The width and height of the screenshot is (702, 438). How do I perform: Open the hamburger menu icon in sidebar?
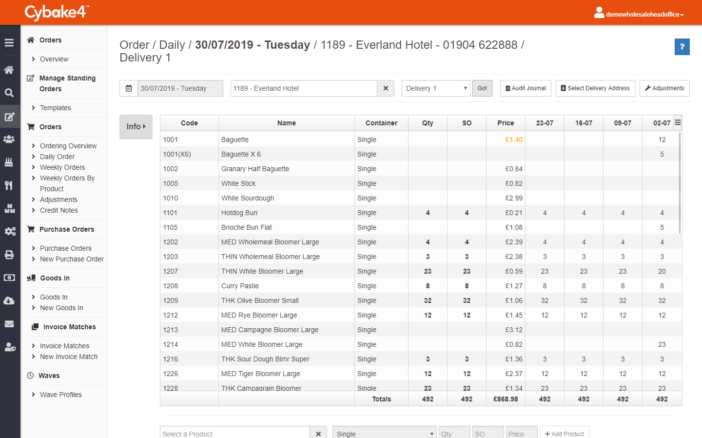pos(9,43)
